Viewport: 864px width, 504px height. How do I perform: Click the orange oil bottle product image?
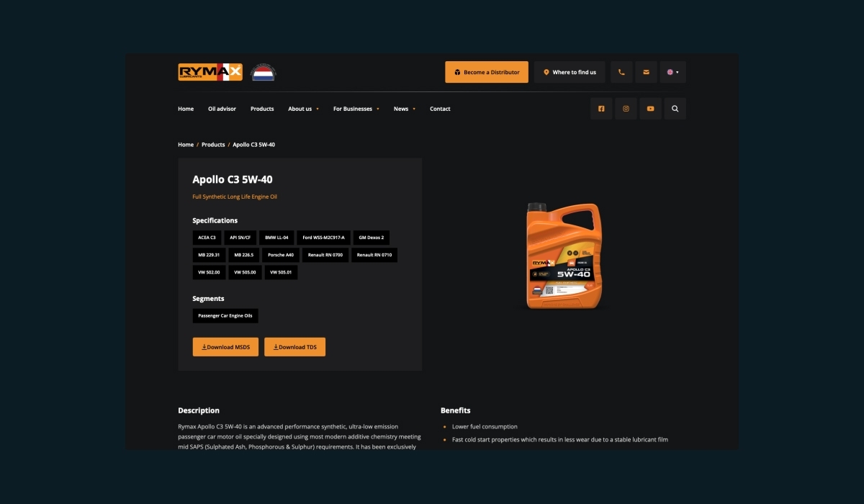564,256
